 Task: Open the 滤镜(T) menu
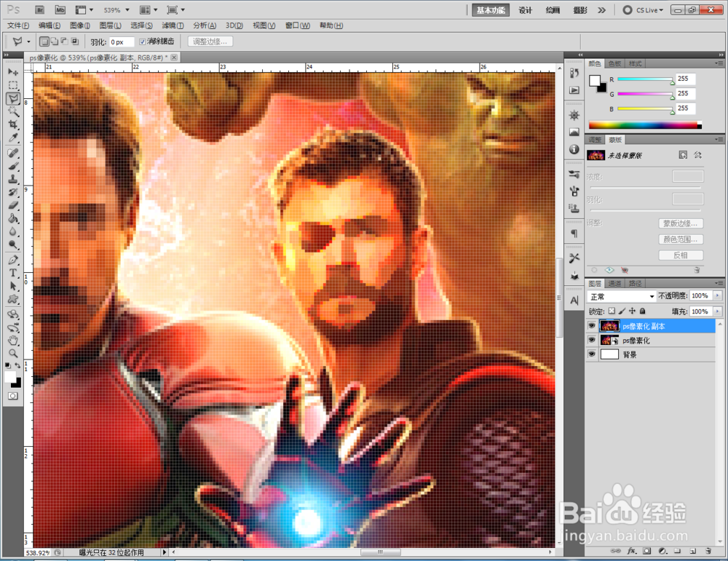coord(173,25)
